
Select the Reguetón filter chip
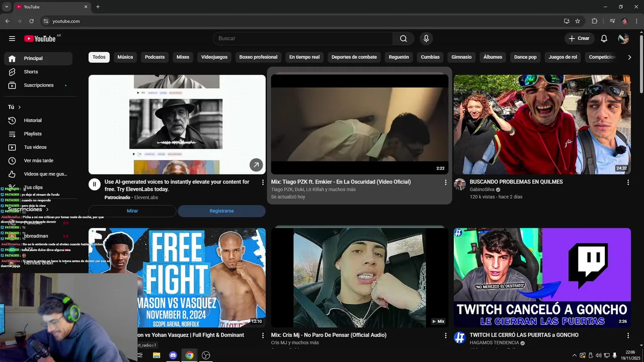coord(399,57)
